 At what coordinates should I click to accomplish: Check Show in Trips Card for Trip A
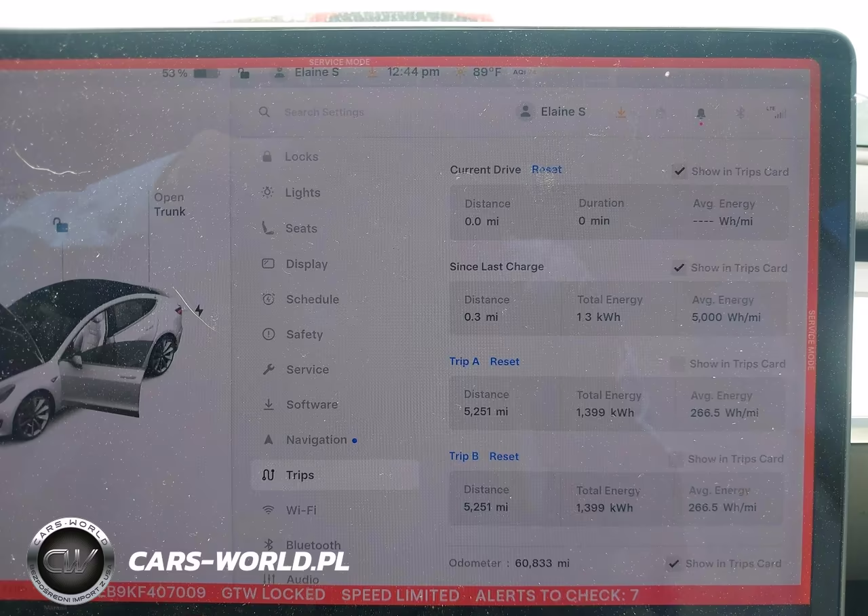[677, 364]
